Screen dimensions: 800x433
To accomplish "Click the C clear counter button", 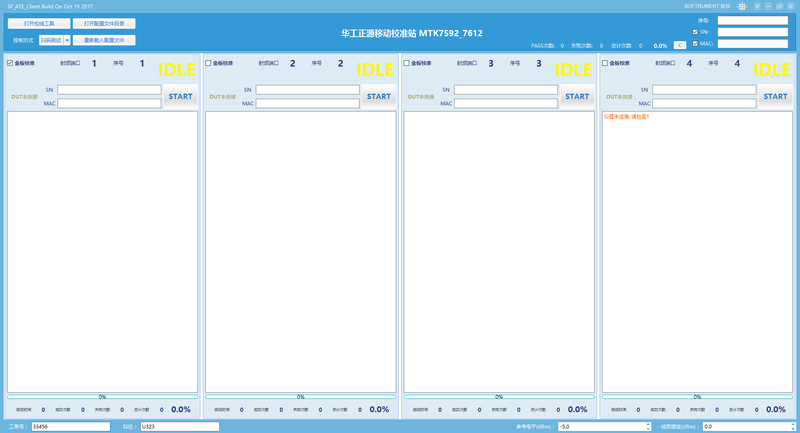I will click(680, 45).
